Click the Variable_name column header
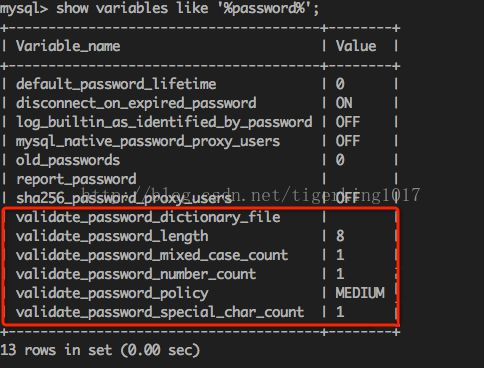The width and height of the screenshot is (484, 368). click(68, 46)
